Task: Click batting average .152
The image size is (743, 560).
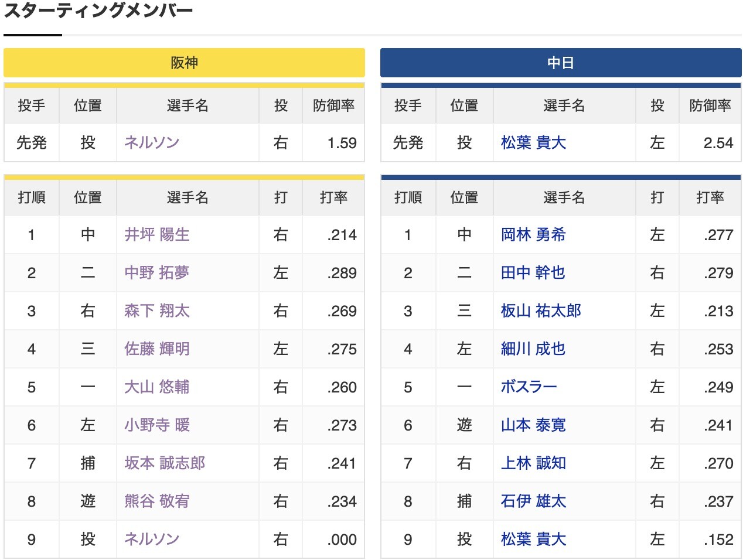Action: click(718, 539)
